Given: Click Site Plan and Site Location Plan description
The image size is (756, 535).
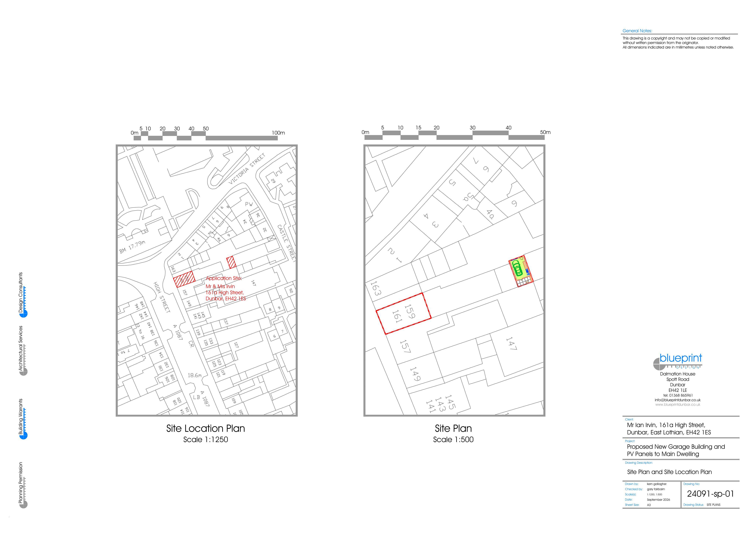Looking at the screenshot, I should pyautogui.click(x=669, y=472).
